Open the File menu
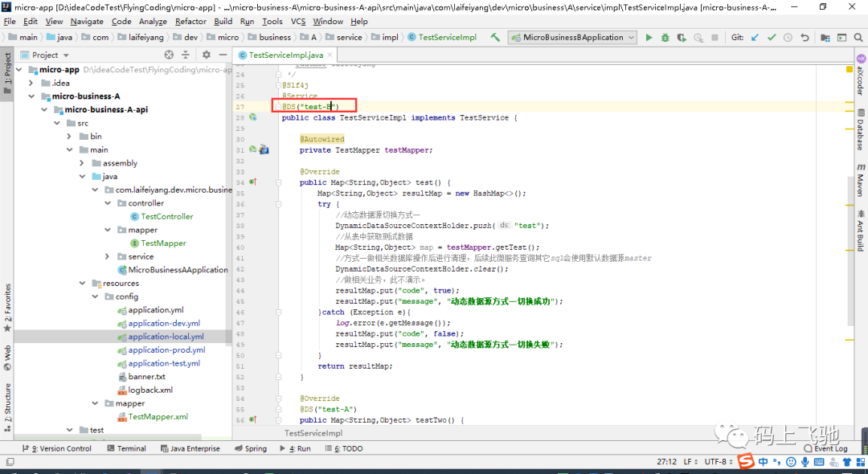Image resolution: width=868 pixels, height=474 pixels. (x=10, y=22)
